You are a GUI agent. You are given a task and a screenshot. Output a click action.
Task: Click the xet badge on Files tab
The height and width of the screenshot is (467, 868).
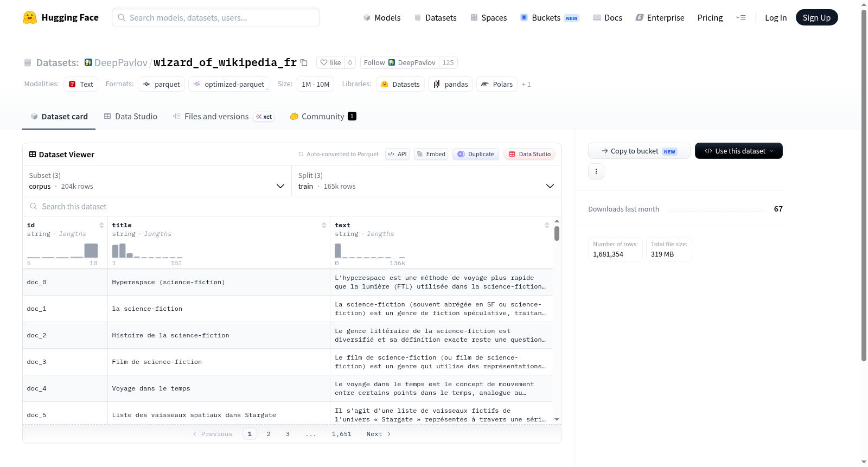pos(264,117)
